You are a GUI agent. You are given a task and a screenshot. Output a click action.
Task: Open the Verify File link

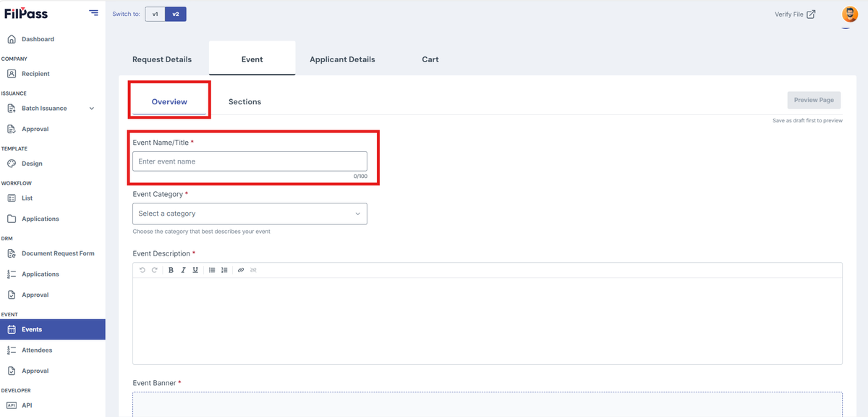[795, 14]
